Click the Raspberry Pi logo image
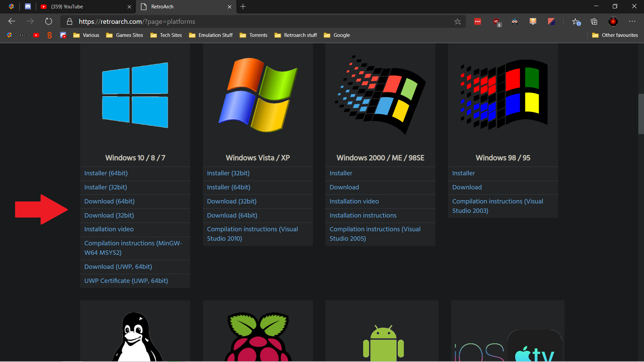Viewport: 644px width, 362px height. tap(258, 337)
